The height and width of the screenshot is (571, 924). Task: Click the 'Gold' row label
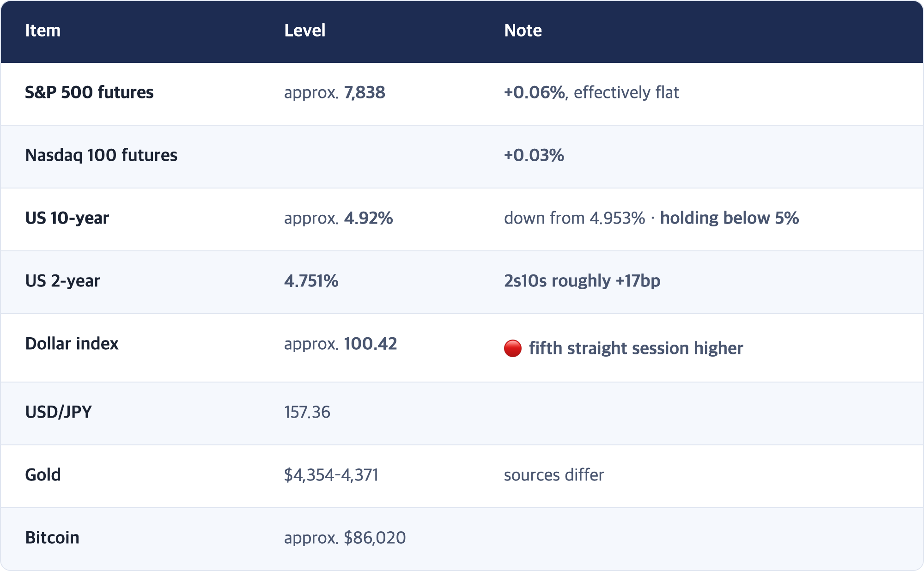point(43,475)
